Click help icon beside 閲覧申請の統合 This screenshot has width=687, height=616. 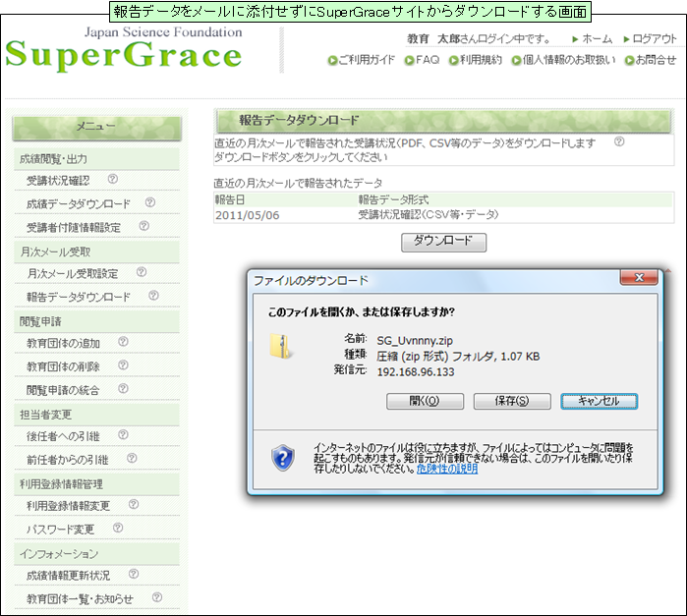pos(123,388)
